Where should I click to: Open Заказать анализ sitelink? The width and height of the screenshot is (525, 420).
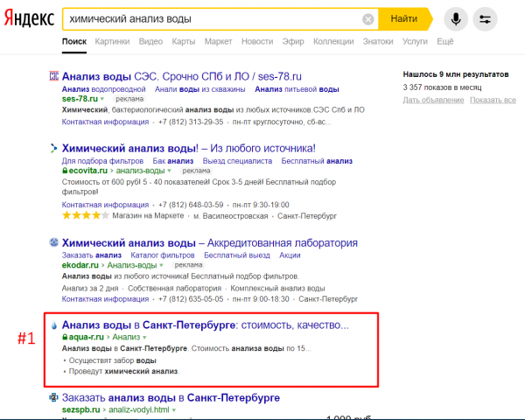91,255
